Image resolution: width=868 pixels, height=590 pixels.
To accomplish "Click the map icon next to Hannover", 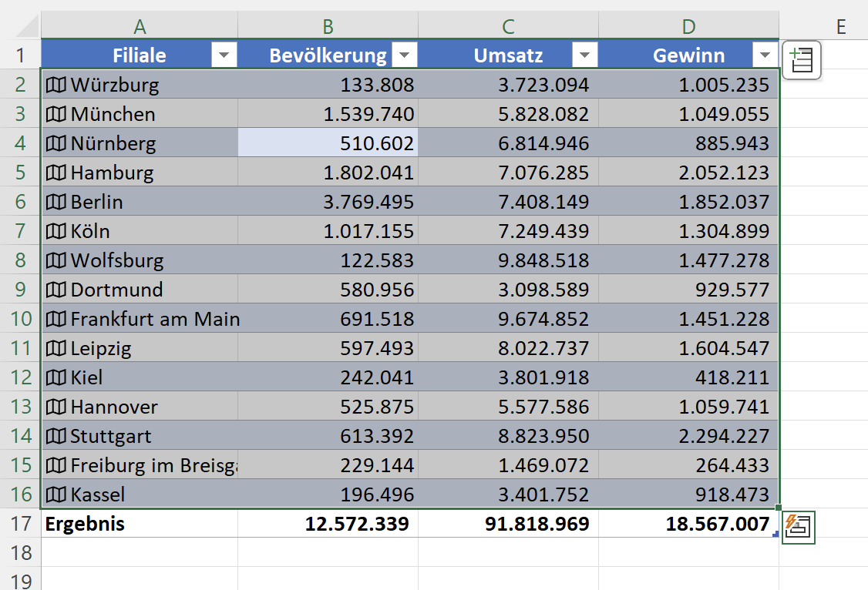I will [56, 407].
